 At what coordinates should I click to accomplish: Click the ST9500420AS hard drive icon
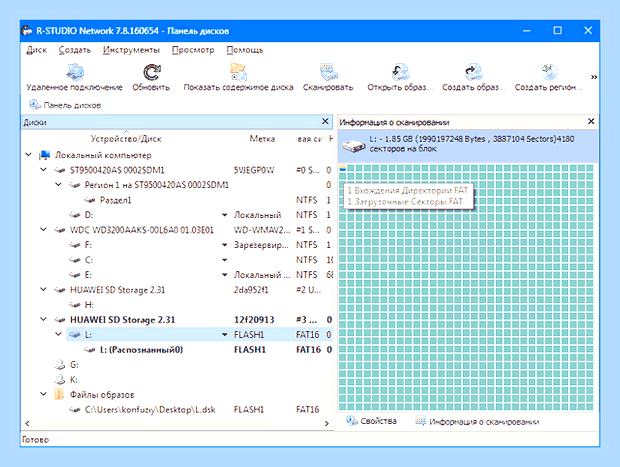pyautogui.click(x=60, y=170)
